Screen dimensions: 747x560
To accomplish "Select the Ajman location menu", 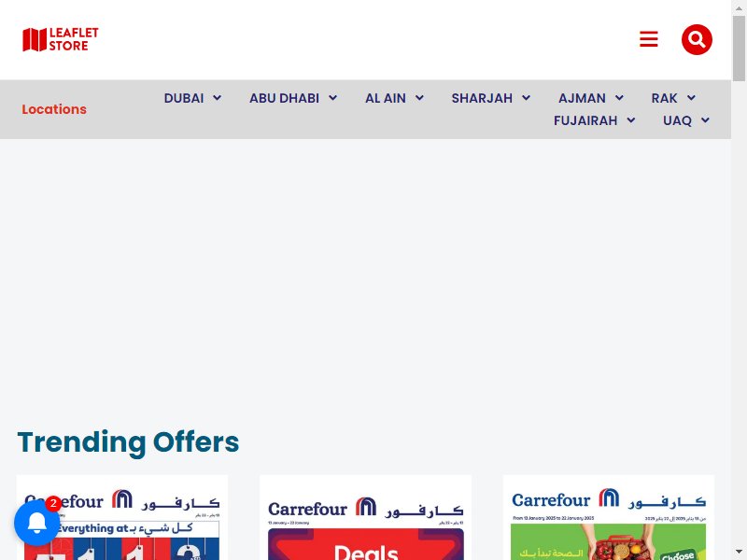I will point(582,98).
